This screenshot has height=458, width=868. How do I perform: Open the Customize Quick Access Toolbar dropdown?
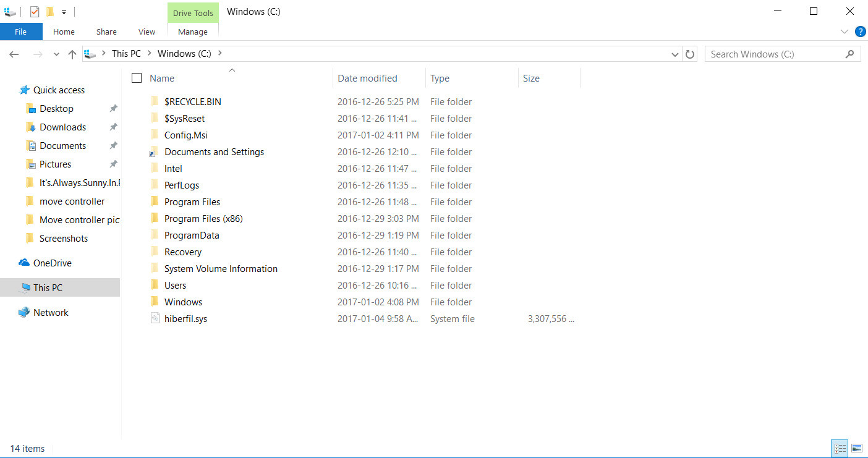pyautogui.click(x=64, y=11)
